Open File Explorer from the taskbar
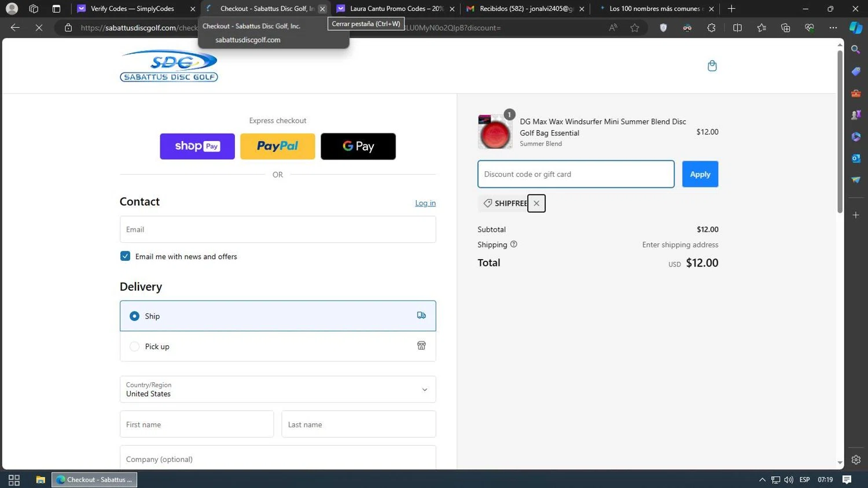Screen dimensions: 868x488 click(41, 480)
